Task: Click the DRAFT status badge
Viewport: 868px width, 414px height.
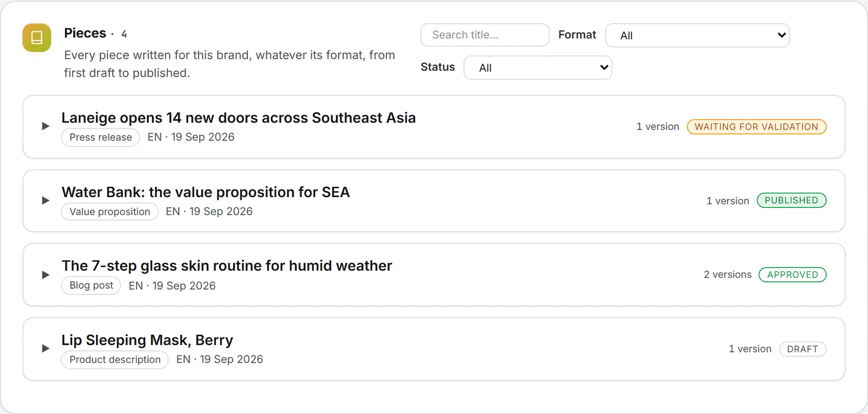Action: click(802, 349)
